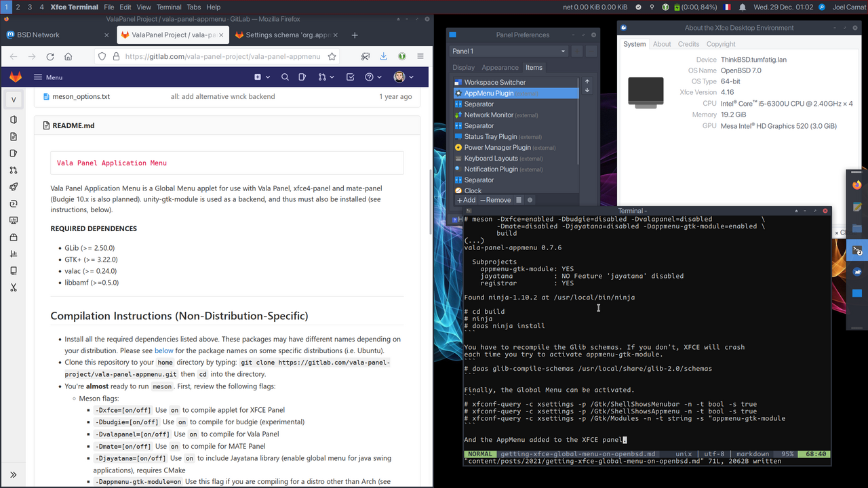868x488 pixels.
Task: Open file manager folder icon in dock
Action: pos(857,228)
